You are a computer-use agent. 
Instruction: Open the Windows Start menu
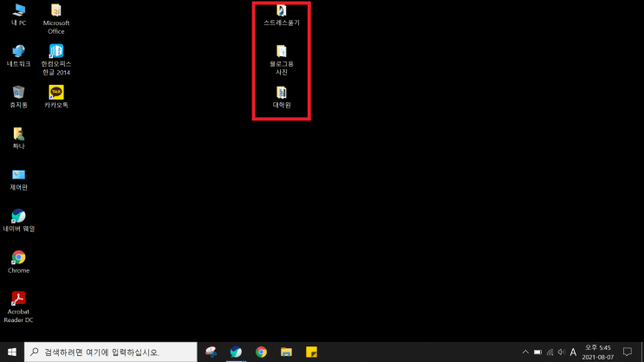[x=12, y=352]
